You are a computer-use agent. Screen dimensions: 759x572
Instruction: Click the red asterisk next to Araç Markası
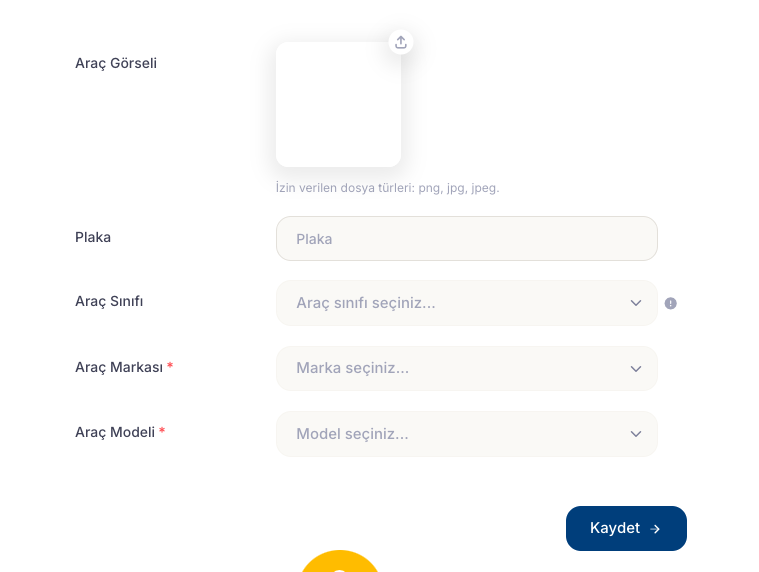pos(170,367)
